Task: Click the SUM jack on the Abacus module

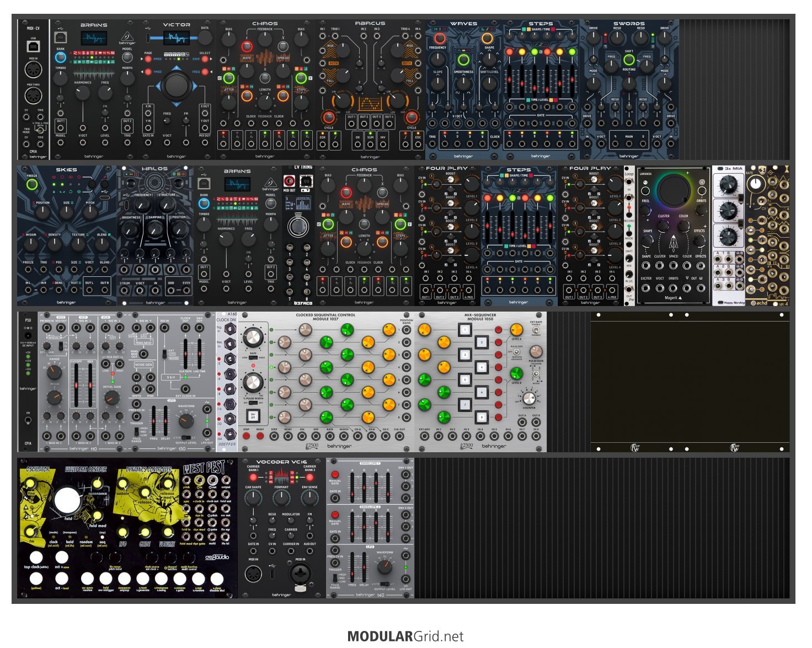Action: 370,144
